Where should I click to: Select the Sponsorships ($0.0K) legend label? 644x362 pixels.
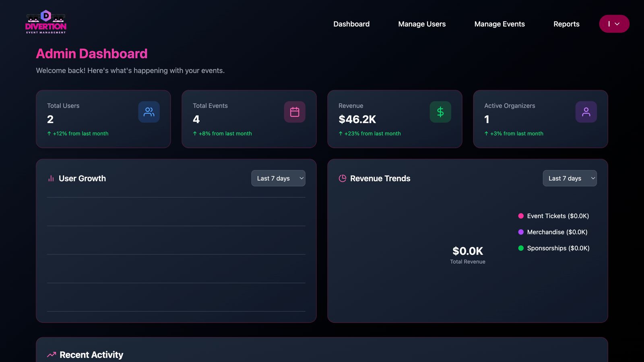point(558,248)
